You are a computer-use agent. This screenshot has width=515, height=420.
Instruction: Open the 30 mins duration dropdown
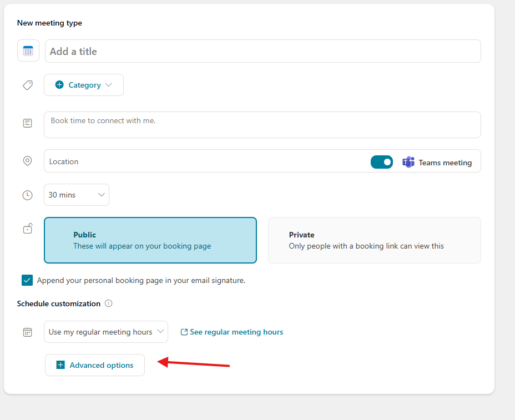pos(77,195)
